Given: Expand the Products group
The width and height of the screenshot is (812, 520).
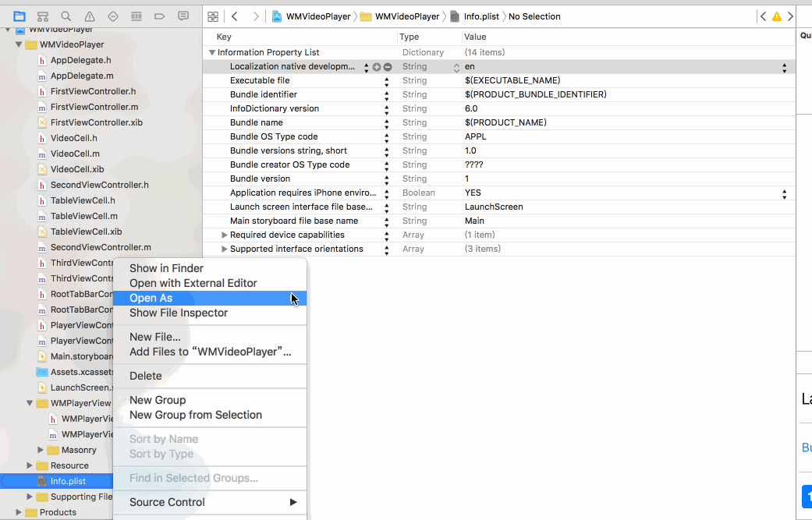Looking at the screenshot, I should (x=19, y=512).
